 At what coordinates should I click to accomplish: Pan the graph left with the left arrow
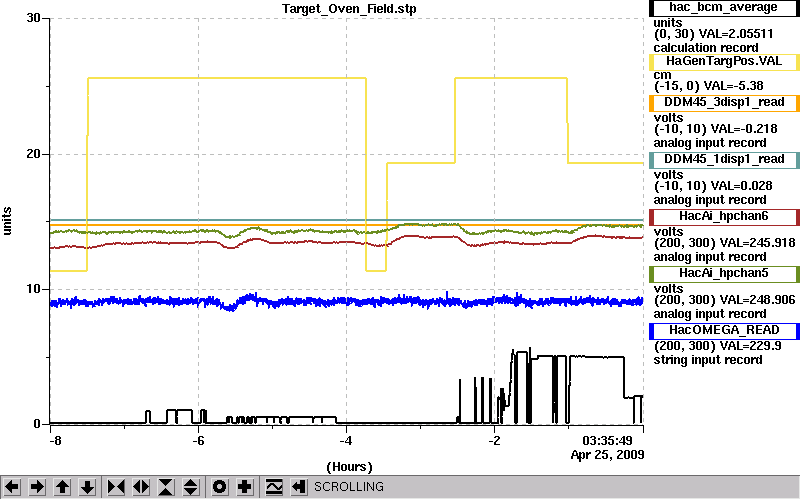coord(12,487)
